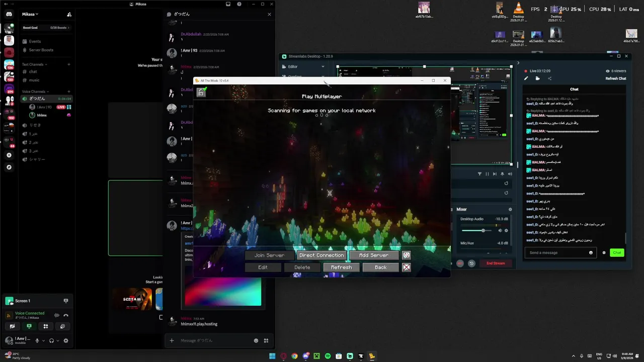Open apps icon in Discord message box
The height and width of the screenshot is (362, 644).
266,340
